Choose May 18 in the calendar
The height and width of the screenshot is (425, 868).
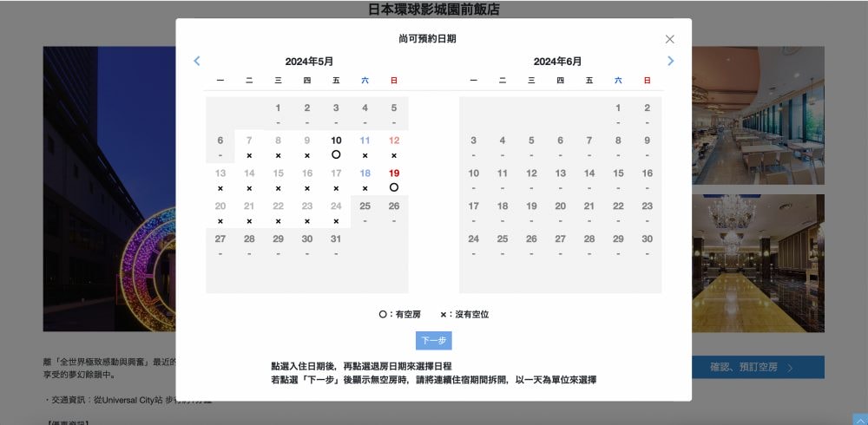[365, 179]
